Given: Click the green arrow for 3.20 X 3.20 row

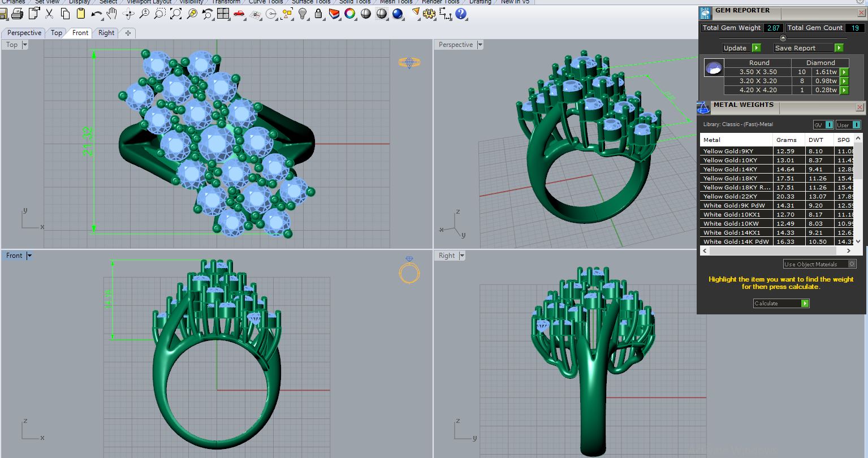Looking at the screenshot, I should point(844,81).
